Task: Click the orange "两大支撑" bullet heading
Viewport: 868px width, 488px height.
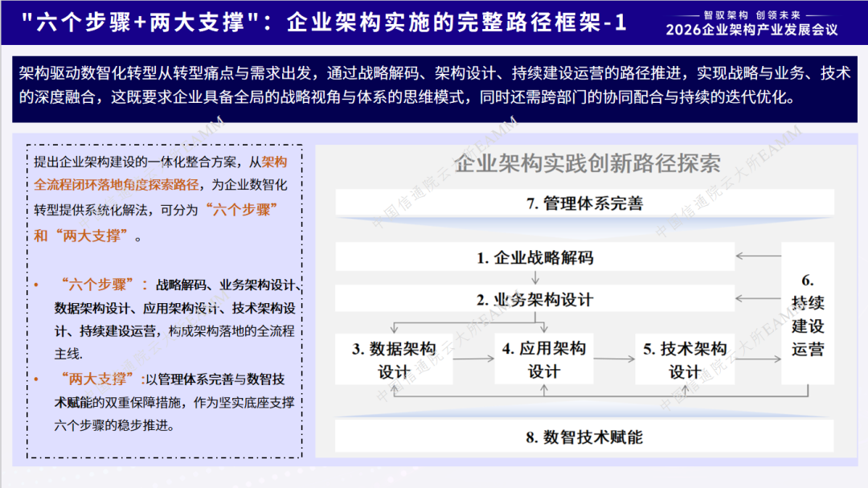Action: pyautogui.click(x=97, y=379)
